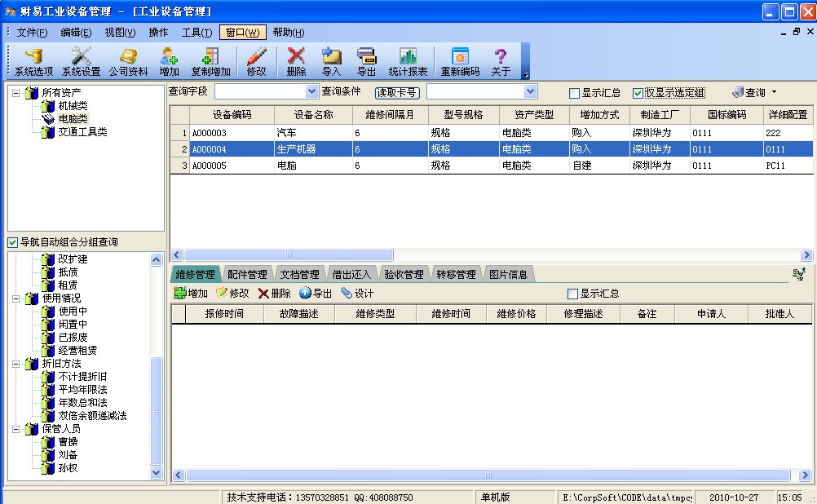Image resolution: width=817 pixels, height=504 pixels.
Task: Open the 工具(T) menu
Action: tap(197, 33)
